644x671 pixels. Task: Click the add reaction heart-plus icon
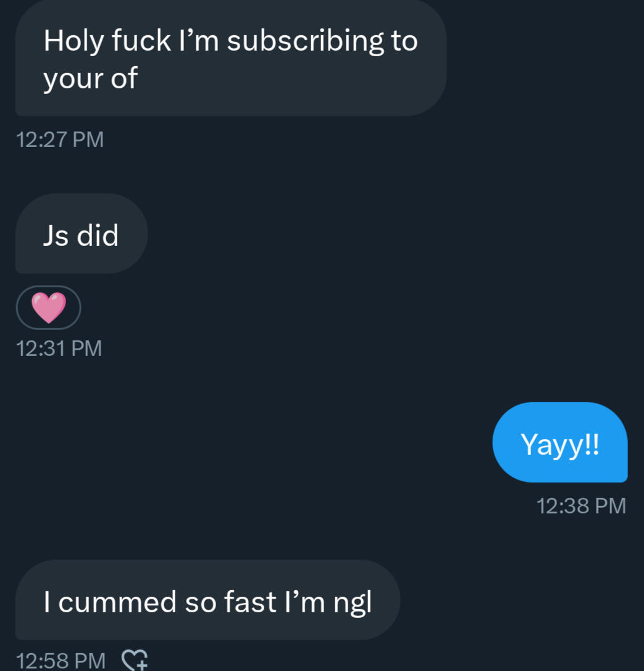[x=135, y=659]
